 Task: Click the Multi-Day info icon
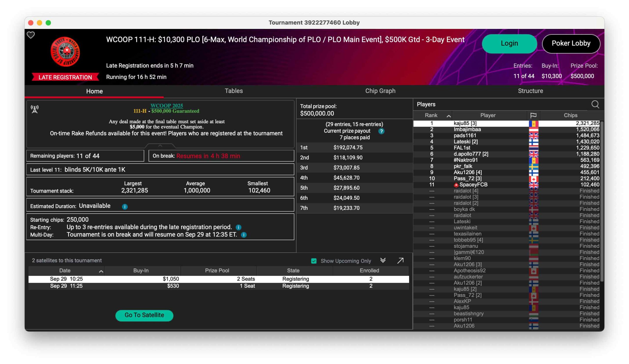(244, 235)
